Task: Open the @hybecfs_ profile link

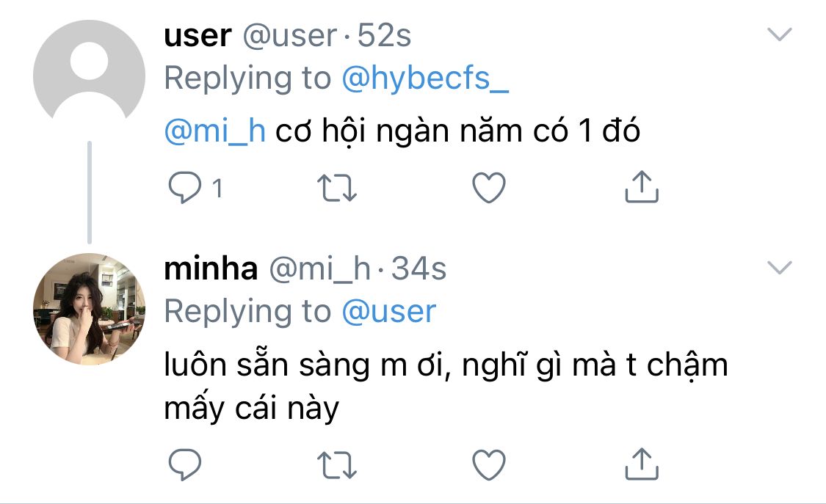Action: click(425, 78)
